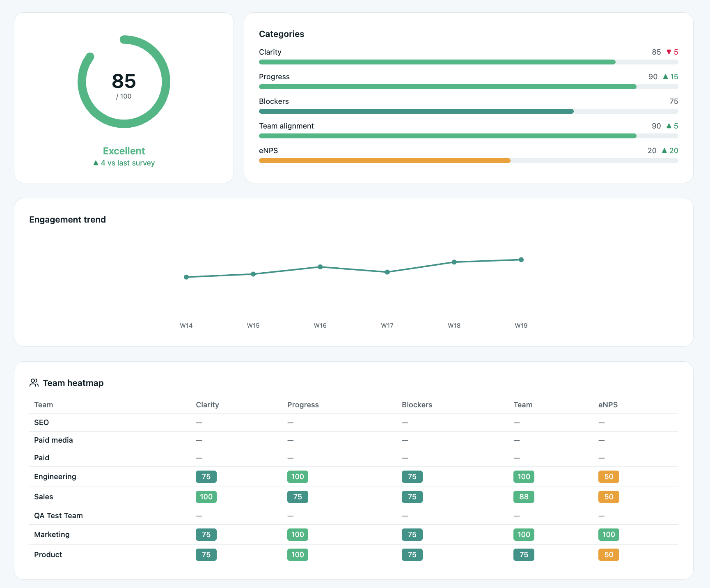Click the W16 data point on trend chart

click(x=320, y=267)
